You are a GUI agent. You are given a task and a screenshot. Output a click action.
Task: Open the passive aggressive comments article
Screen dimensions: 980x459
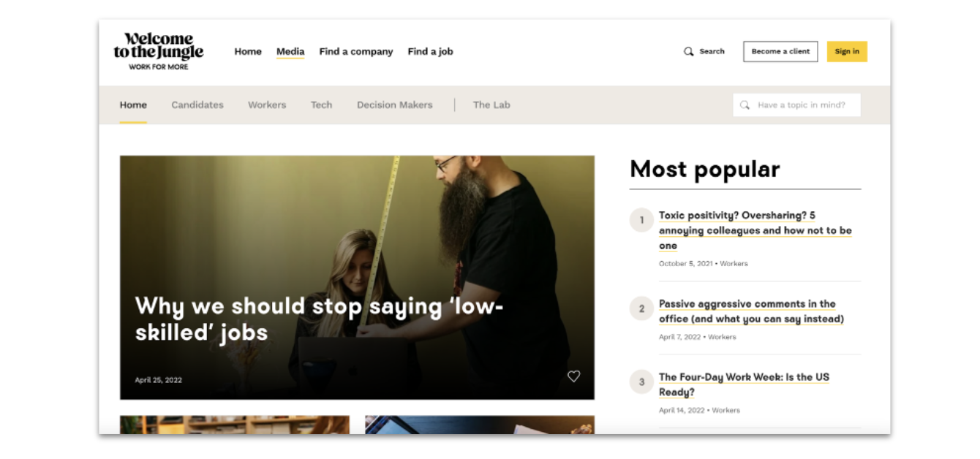tap(751, 311)
